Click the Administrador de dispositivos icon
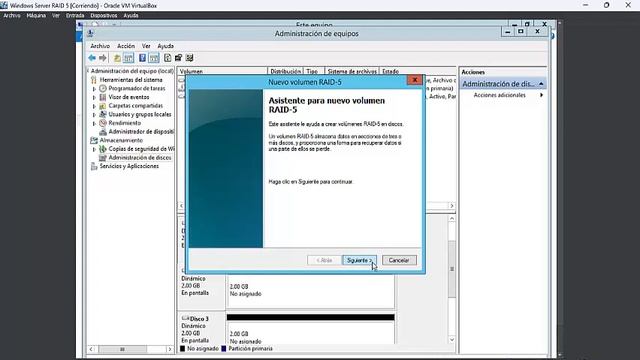The height and width of the screenshot is (360, 640). click(x=103, y=132)
